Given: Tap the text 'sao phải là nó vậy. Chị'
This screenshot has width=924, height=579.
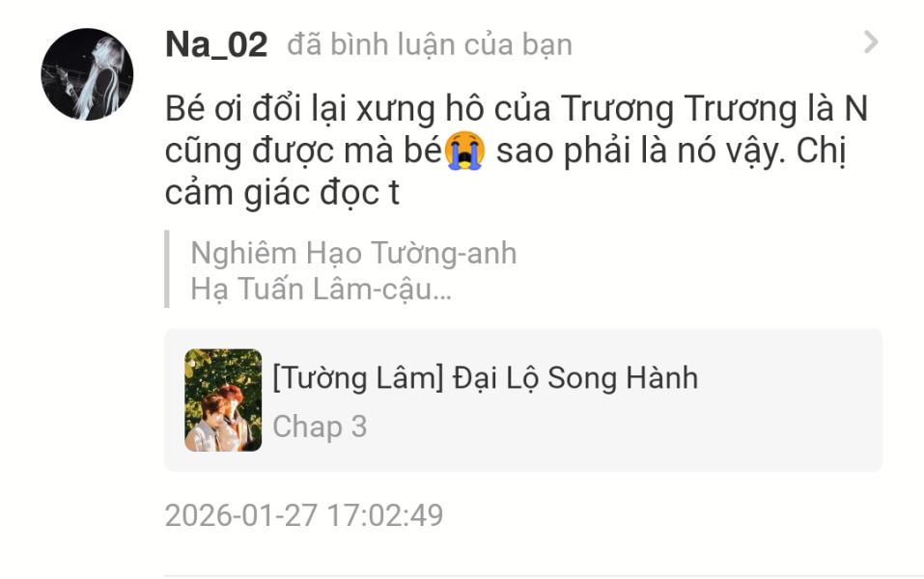Looking at the screenshot, I should coord(671,152).
